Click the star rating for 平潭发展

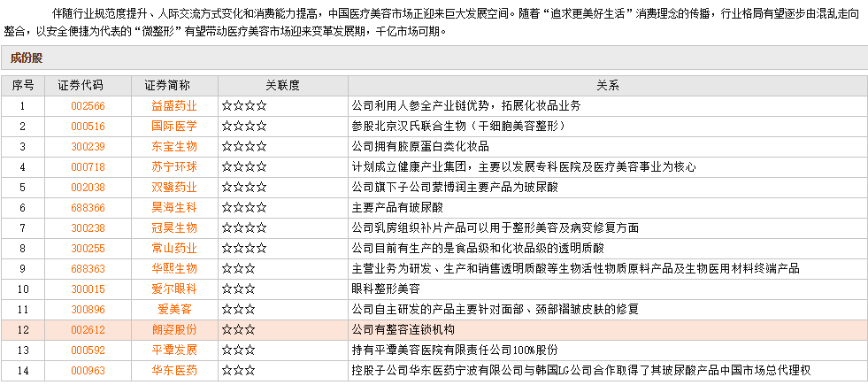239,350
